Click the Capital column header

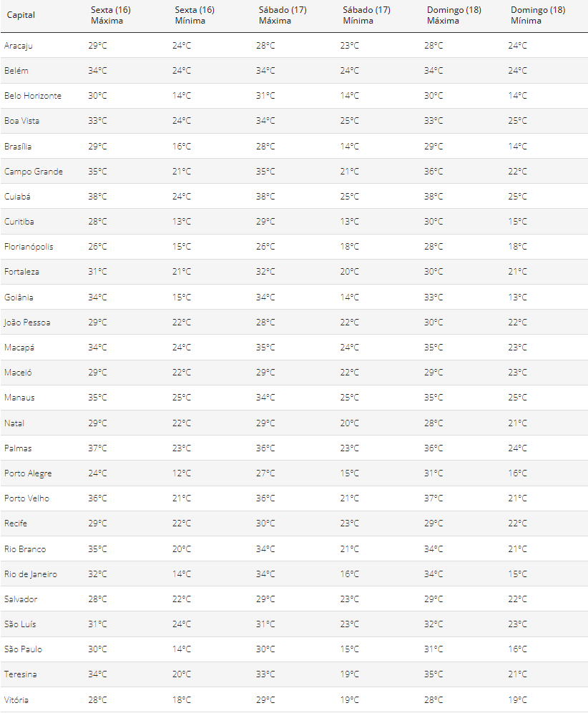coord(21,15)
